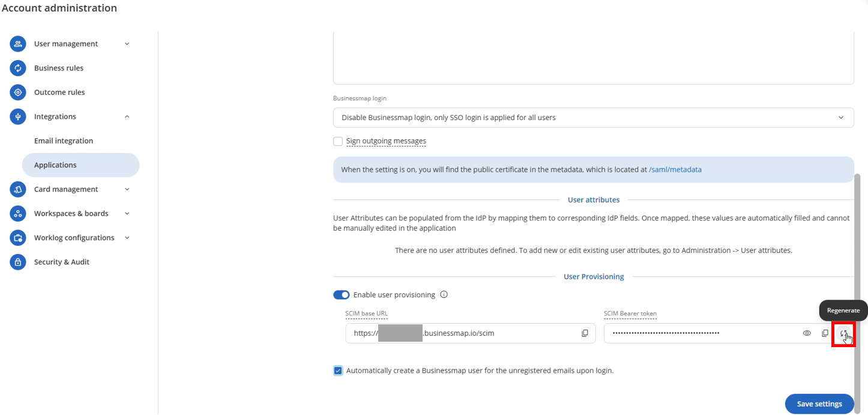Viewport: 868px width, 415px height.
Task: Open the Businessmap login dropdown
Action: pyautogui.click(x=594, y=118)
